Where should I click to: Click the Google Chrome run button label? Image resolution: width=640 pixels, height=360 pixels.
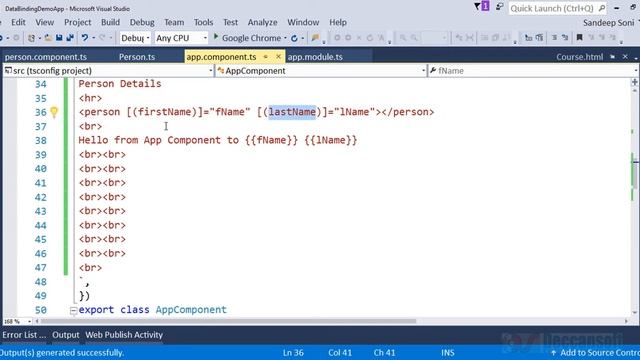tap(251, 38)
